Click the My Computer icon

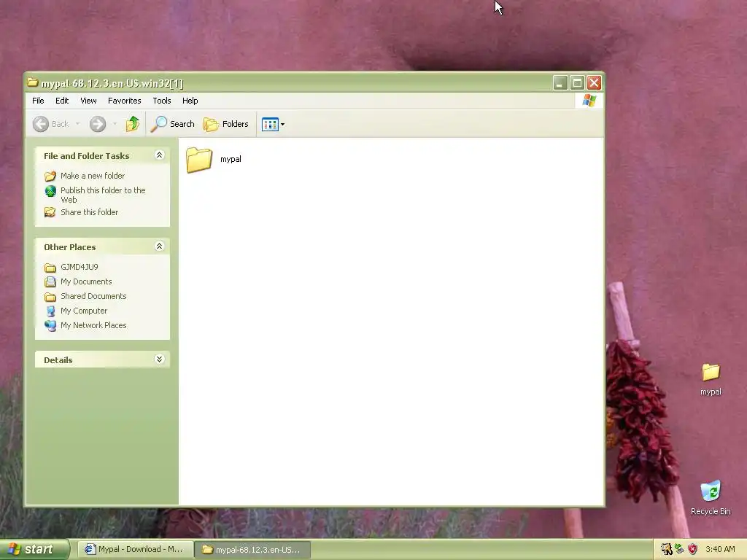click(x=50, y=311)
